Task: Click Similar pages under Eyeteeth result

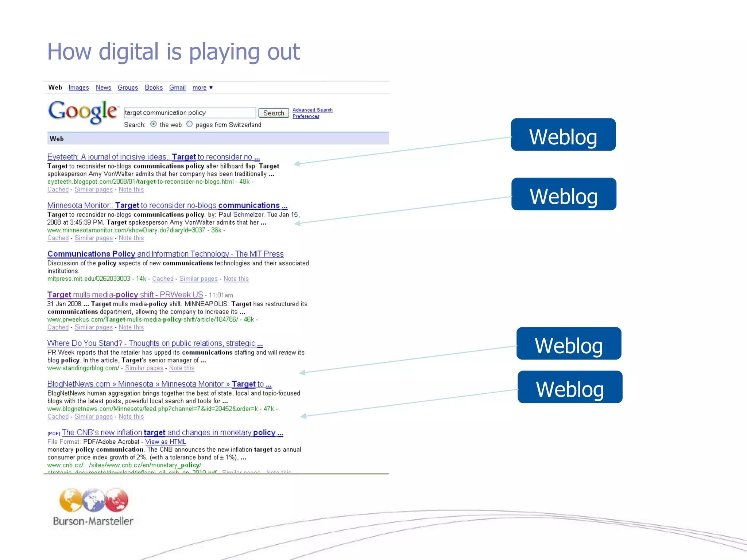Action: coord(94,190)
